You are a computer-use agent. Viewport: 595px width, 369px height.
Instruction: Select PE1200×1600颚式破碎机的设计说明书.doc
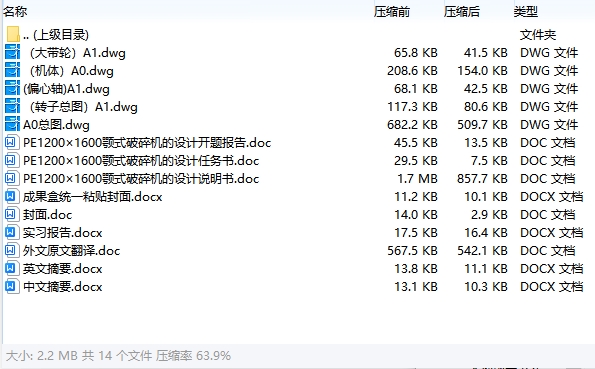(141, 179)
